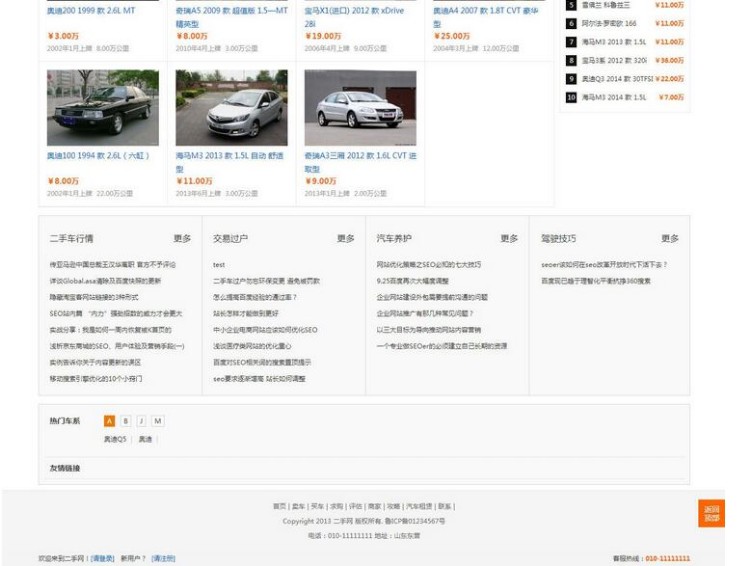750x566 pixels.
Task: Open article seoer该如何在seo改革开放时代下活下去
Action: click(604, 265)
